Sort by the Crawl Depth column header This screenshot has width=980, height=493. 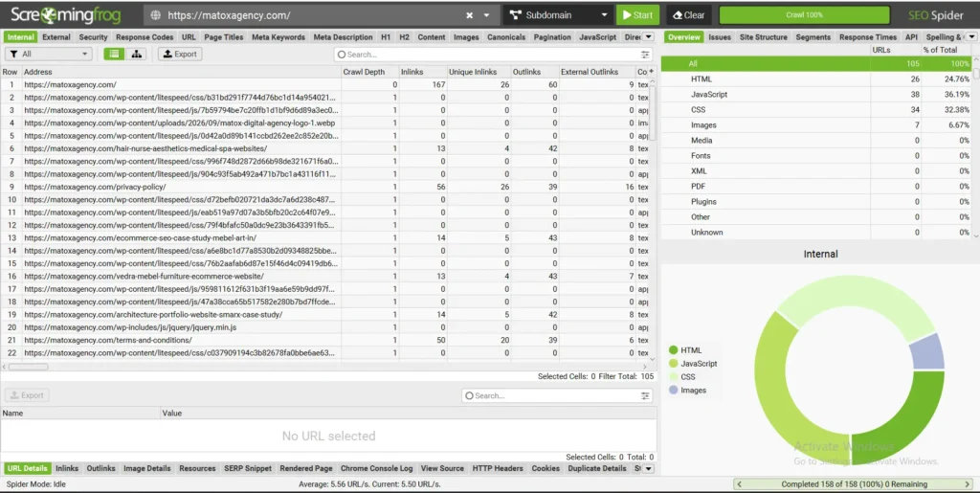click(x=364, y=72)
